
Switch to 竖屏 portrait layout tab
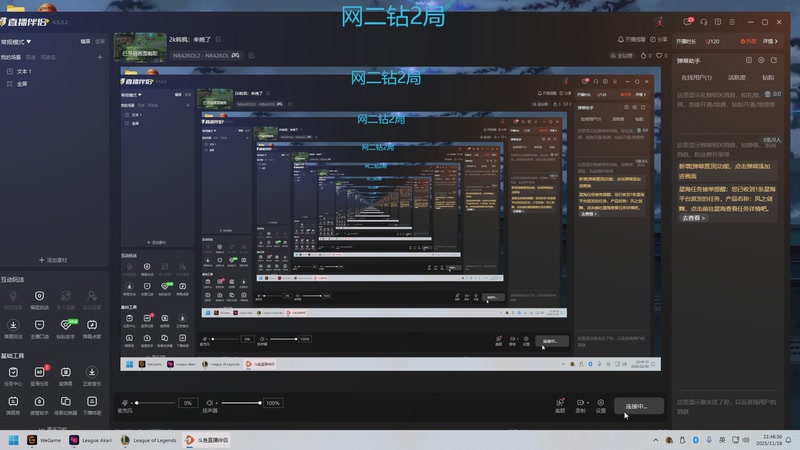pyautogui.click(x=100, y=42)
